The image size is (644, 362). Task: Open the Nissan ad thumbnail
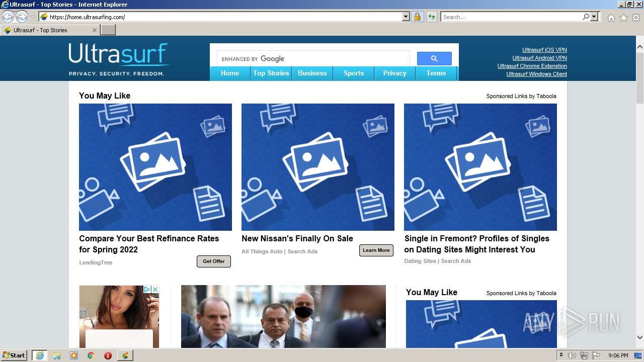[318, 167]
